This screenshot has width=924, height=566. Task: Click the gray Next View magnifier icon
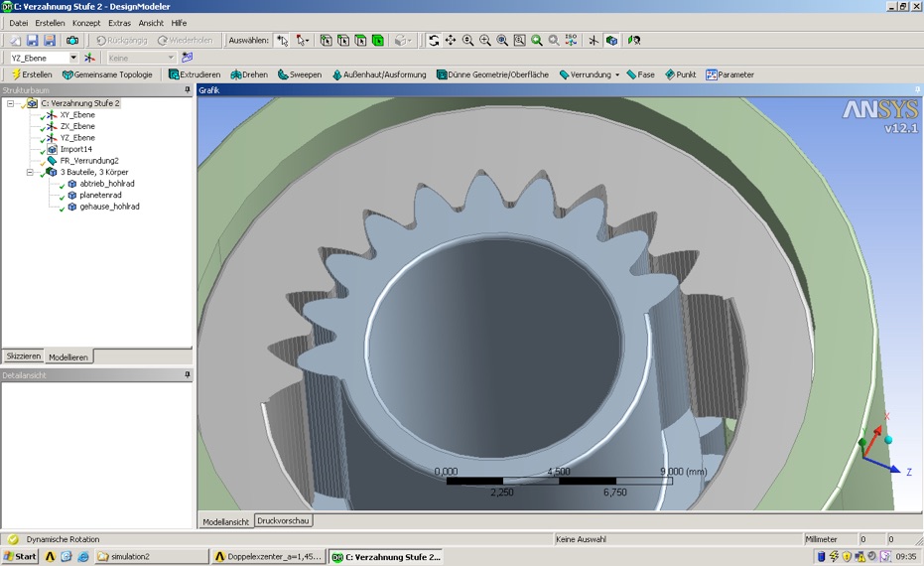554,40
